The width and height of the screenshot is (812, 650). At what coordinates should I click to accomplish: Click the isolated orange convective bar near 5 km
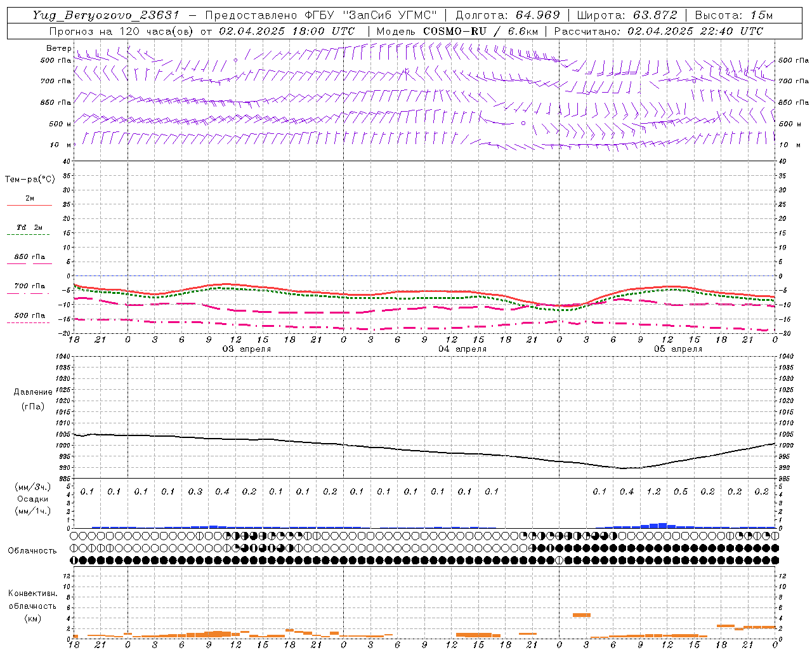(x=582, y=614)
